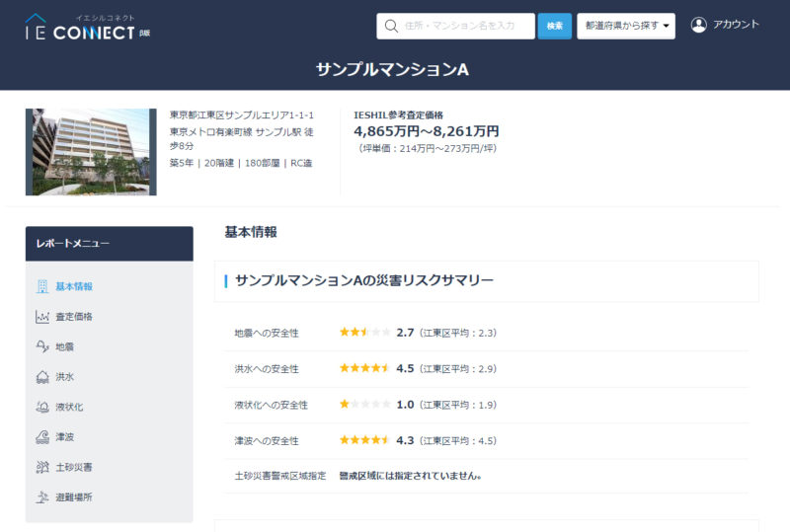Select the 基本情報 building icon
Image resolution: width=790 pixels, height=532 pixels.
42,286
